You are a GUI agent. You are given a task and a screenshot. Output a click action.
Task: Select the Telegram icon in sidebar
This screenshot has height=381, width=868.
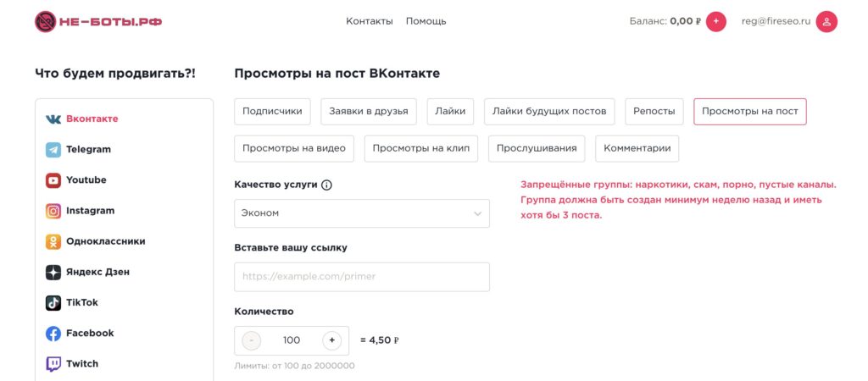point(53,150)
